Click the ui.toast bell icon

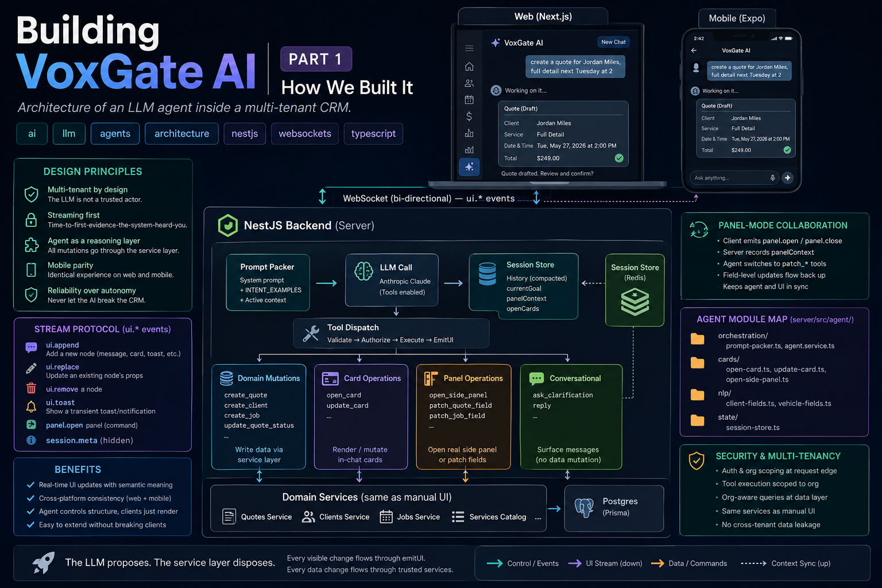point(32,407)
